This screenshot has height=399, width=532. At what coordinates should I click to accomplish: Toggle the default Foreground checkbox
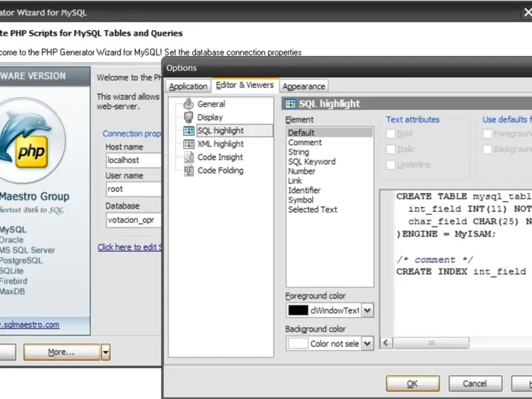click(487, 134)
